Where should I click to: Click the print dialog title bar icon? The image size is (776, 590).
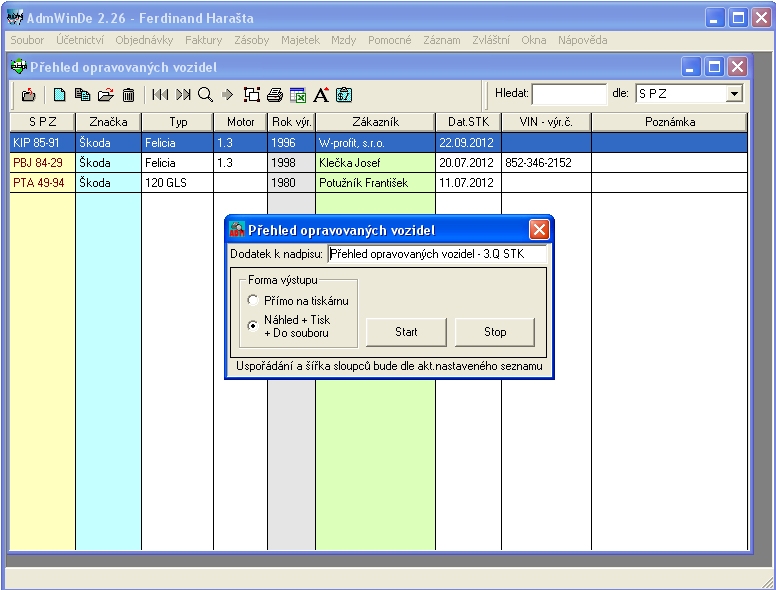click(x=237, y=230)
